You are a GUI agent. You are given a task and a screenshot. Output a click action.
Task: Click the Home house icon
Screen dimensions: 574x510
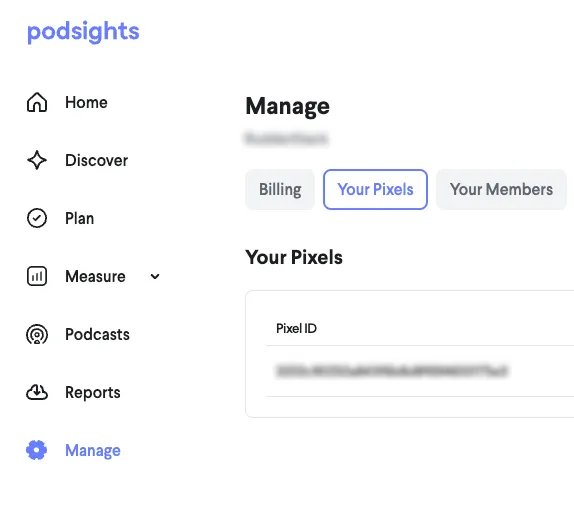(37, 102)
